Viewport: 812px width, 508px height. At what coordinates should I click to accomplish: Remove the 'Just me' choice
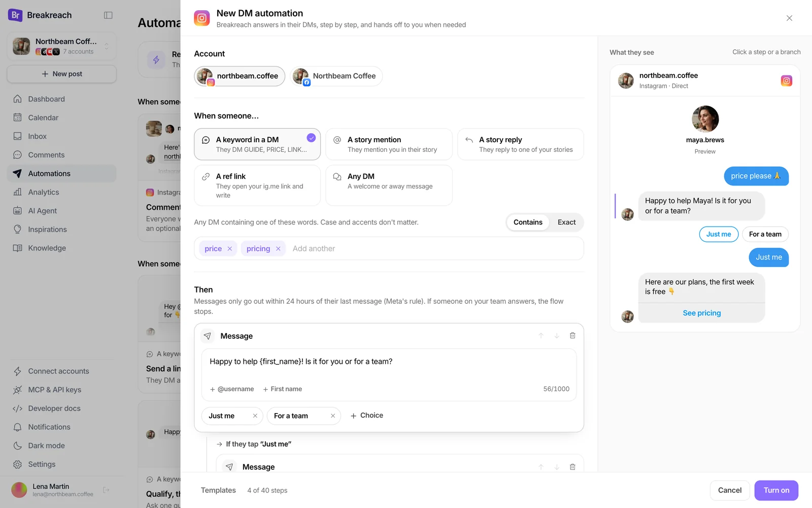tap(255, 416)
